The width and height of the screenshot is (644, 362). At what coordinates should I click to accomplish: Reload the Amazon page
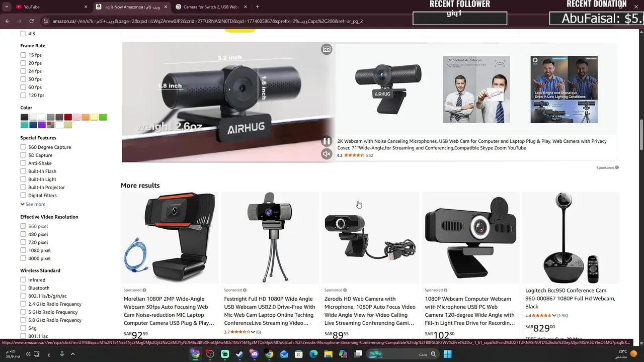coord(31,21)
